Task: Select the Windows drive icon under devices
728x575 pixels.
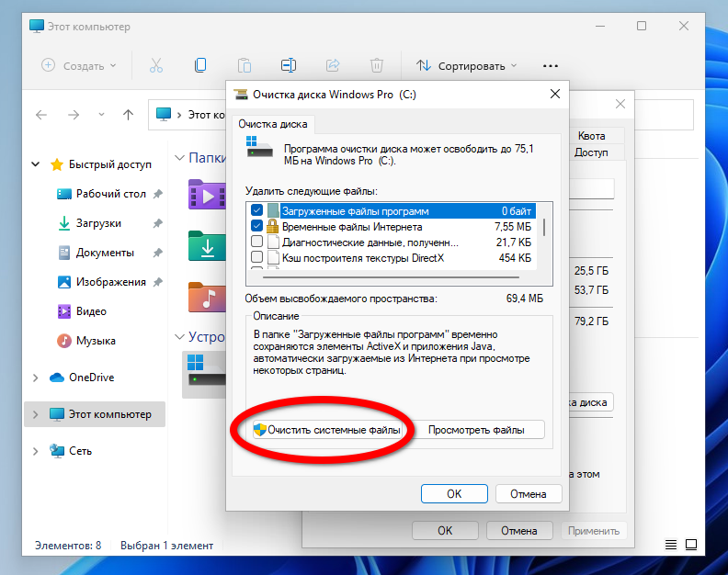Action: click(x=207, y=369)
